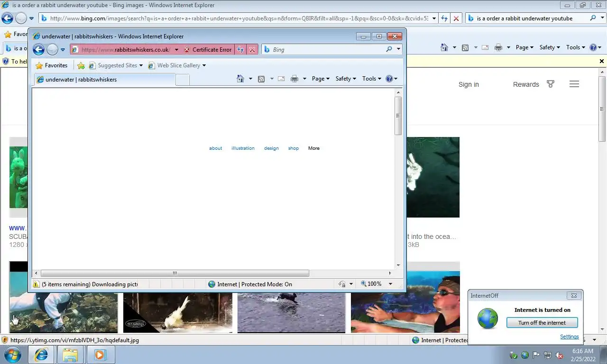Open a new tab in rabbitswhiskers window

pos(183,80)
